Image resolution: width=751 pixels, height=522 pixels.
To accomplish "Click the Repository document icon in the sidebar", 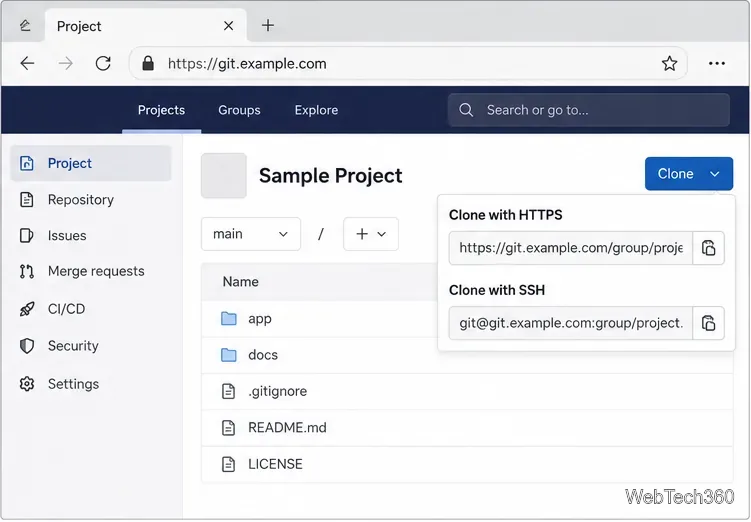I will click(27, 200).
